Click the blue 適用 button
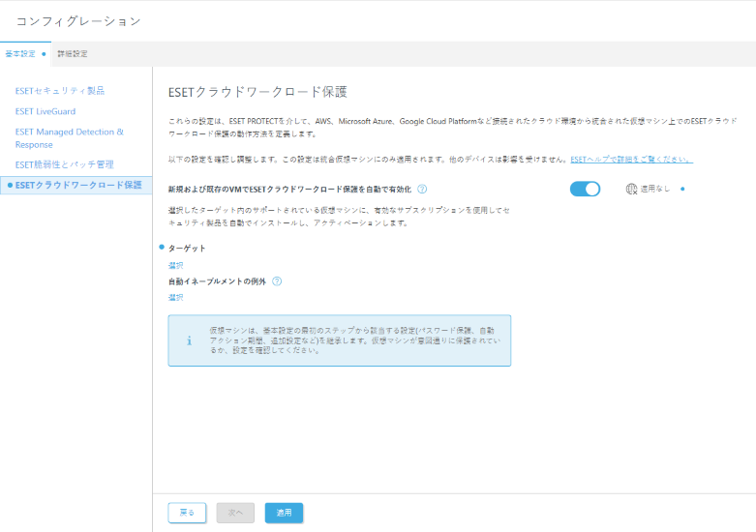Image resolution: width=756 pixels, height=532 pixels. tap(284, 513)
